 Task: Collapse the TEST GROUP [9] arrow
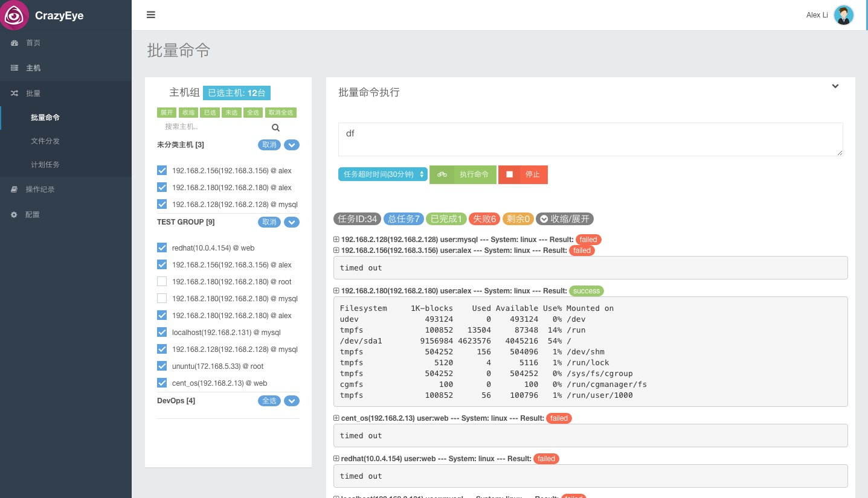click(292, 222)
